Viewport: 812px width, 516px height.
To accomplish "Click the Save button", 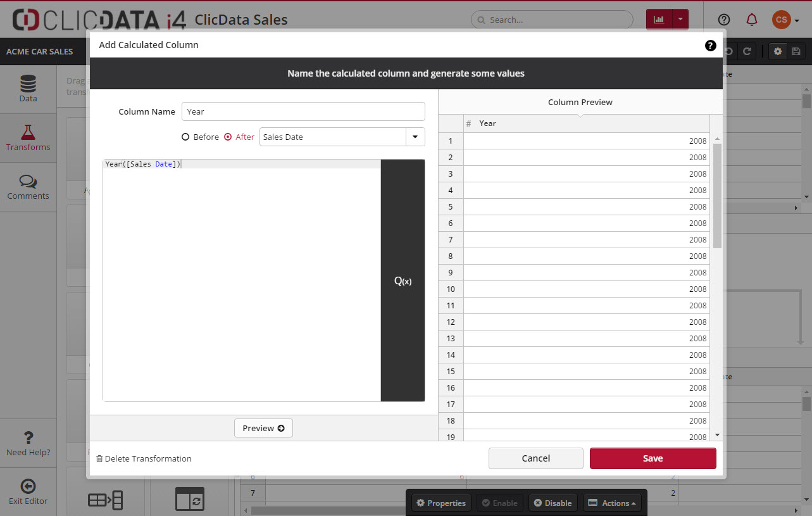I will click(x=653, y=458).
